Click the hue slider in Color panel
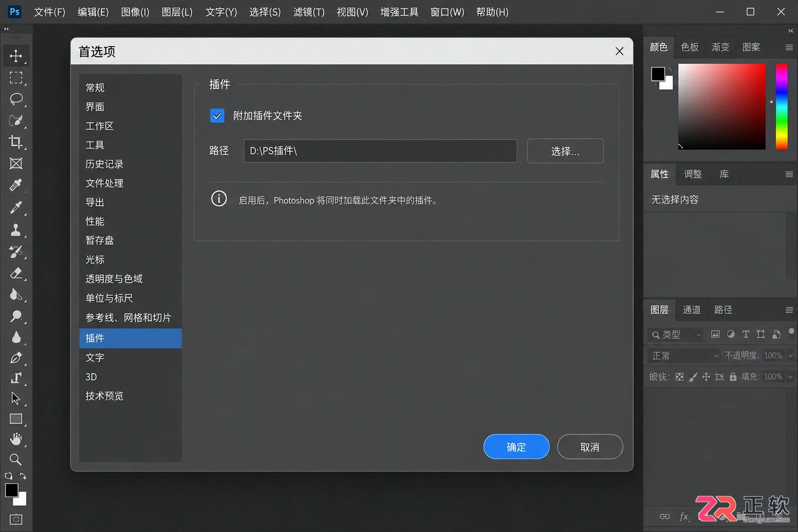The width and height of the screenshot is (798, 532). (x=781, y=106)
